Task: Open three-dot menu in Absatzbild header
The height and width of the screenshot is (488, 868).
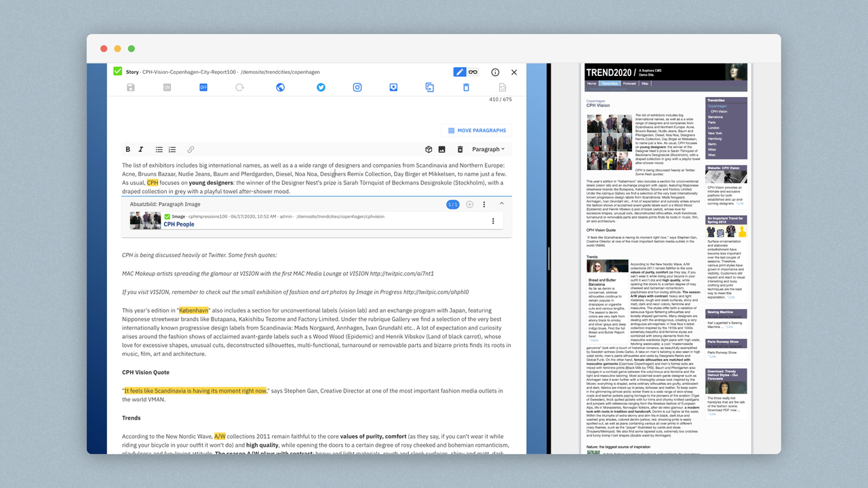Action: pos(484,204)
